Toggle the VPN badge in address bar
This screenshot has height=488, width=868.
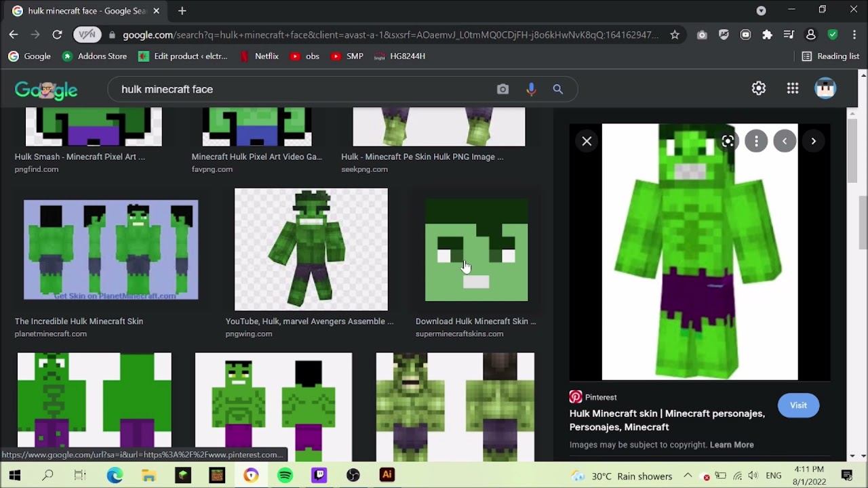(x=87, y=35)
